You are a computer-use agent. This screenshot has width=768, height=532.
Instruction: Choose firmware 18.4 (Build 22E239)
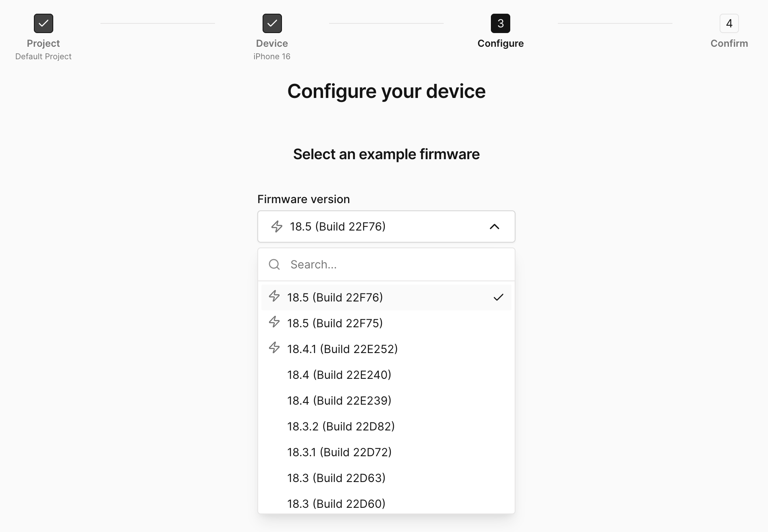(339, 401)
